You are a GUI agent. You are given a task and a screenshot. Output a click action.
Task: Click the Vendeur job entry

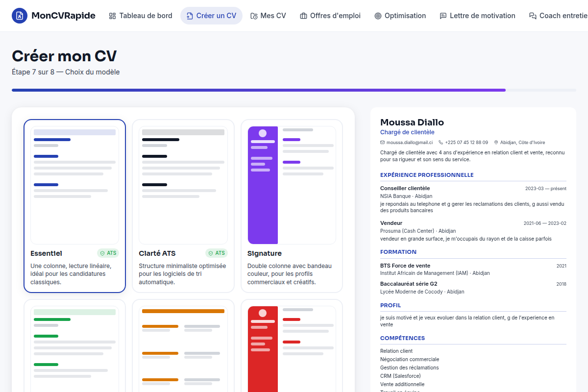point(391,223)
